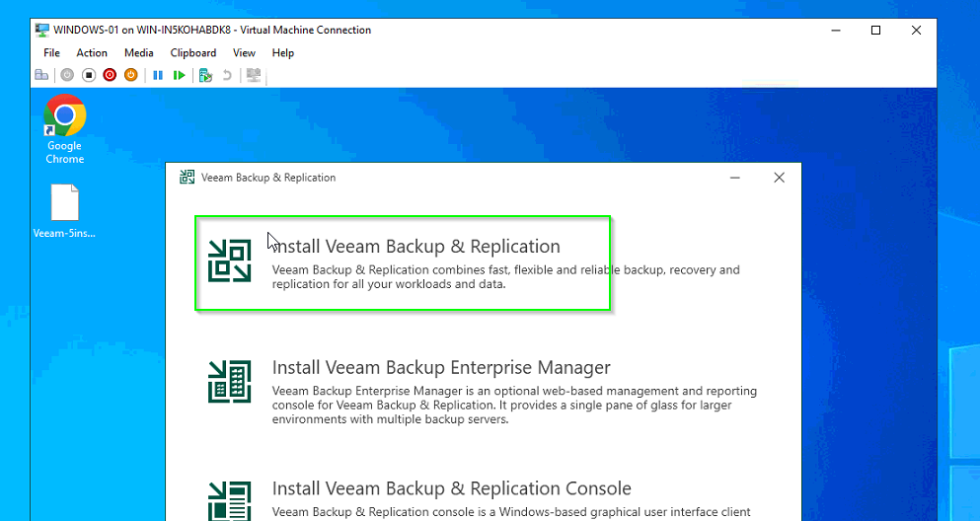This screenshot has height=521, width=980.
Task: Click the red Shut Down icon
Action: 110,76
